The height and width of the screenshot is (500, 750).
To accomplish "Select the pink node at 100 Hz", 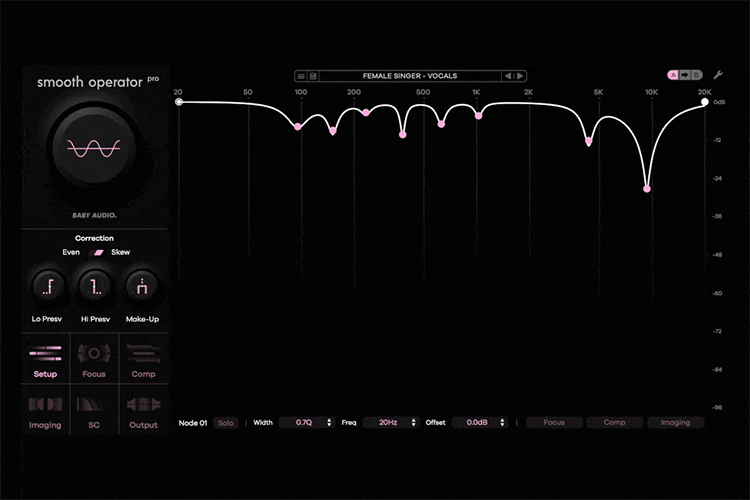I will pos(298,127).
